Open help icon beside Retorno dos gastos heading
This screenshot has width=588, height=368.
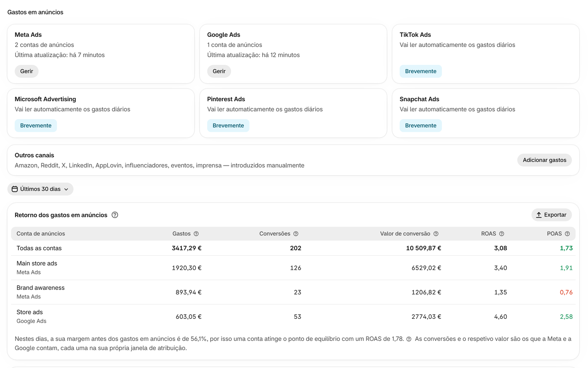point(115,215)
